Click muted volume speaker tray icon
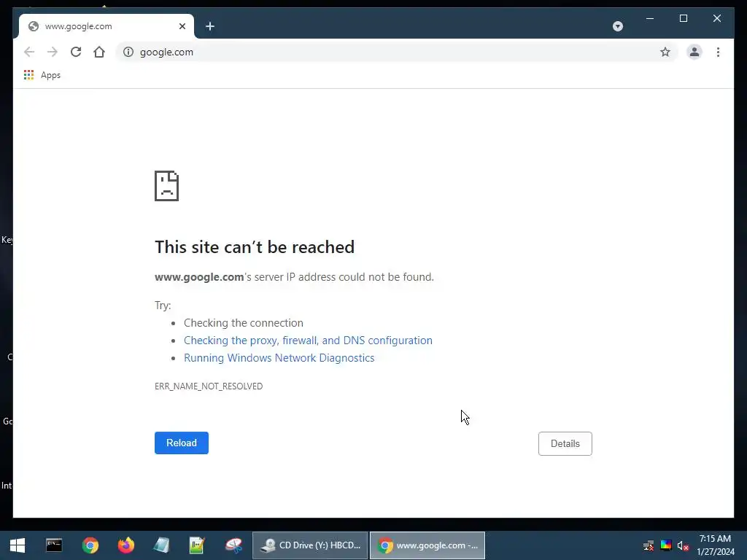The image size is (747, 560). [683, 545]
